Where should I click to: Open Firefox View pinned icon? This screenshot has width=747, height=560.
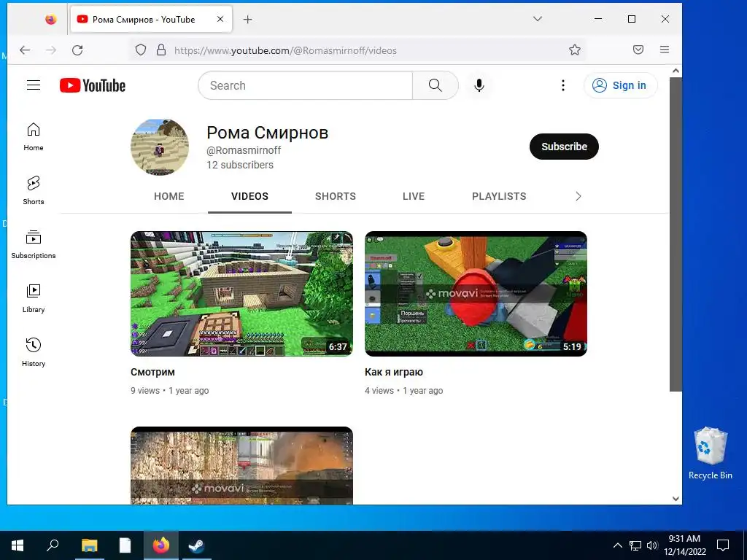50,20
